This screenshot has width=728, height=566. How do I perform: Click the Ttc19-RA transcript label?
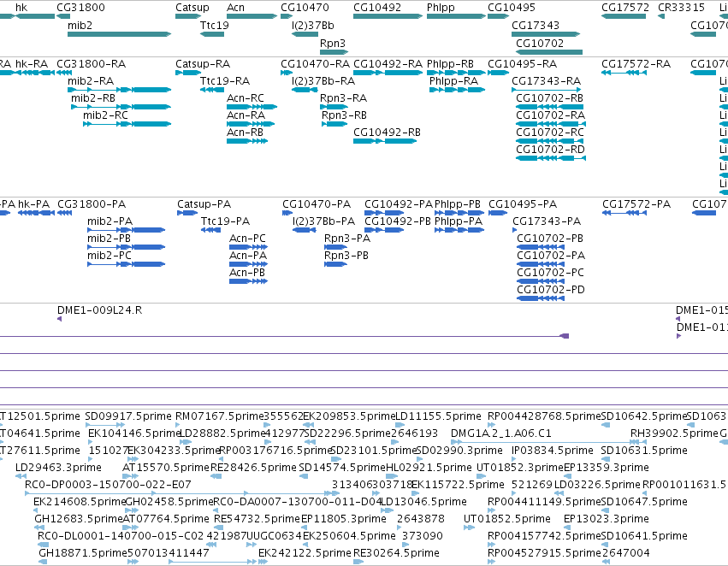point(225,81)
